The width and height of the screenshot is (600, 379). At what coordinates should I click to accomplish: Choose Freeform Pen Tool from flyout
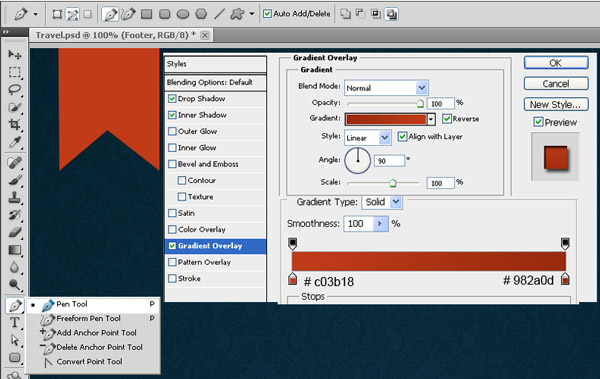(x=93, y=319)
